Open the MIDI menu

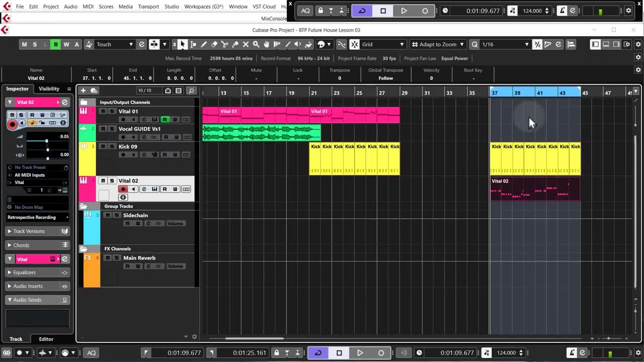(x=88, y=7)
